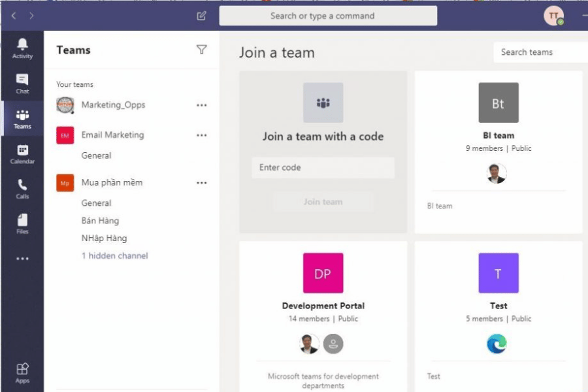This screenshot has width=588, height=392.
Task: Open General channel under Mua phần mềm
Action: click(x=97, y=203)
